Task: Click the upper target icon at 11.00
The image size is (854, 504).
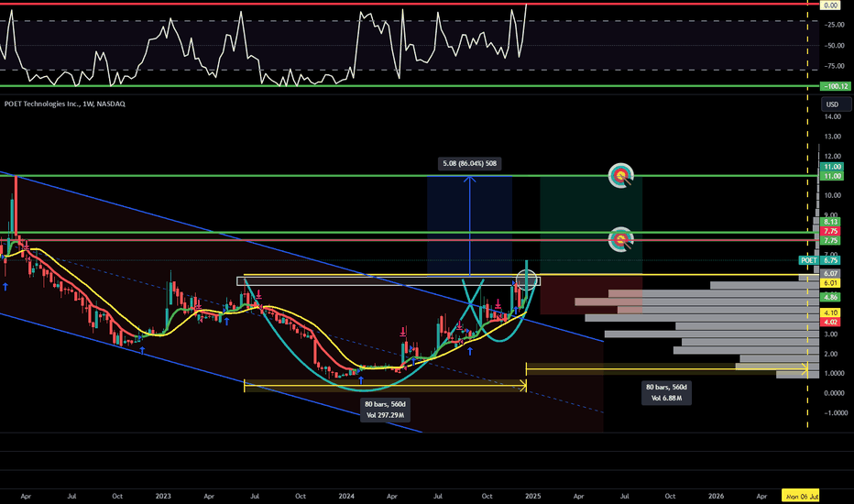Action: pos(622,174)
